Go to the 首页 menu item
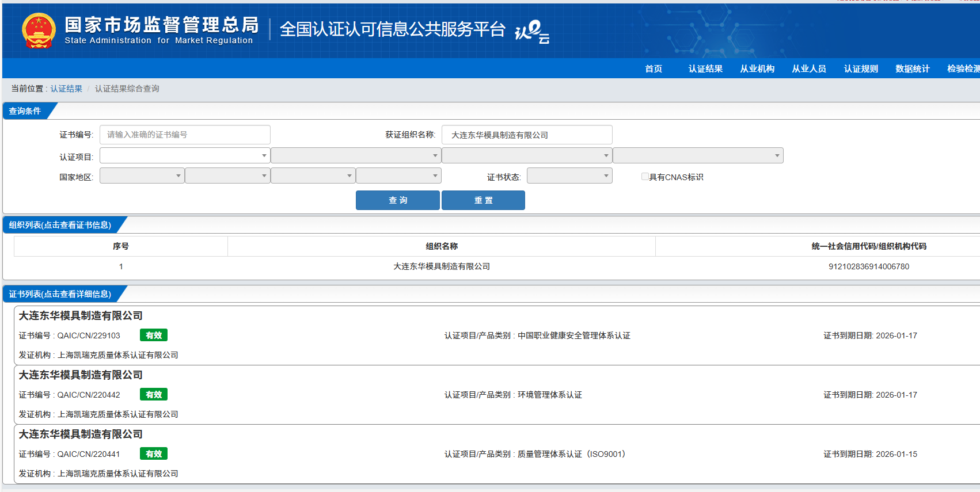980x492 pixels. (653, 68)
